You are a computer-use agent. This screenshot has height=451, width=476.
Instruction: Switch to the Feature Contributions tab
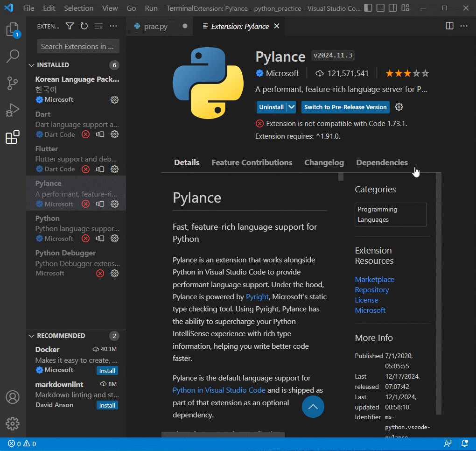(x=252, y=162)
